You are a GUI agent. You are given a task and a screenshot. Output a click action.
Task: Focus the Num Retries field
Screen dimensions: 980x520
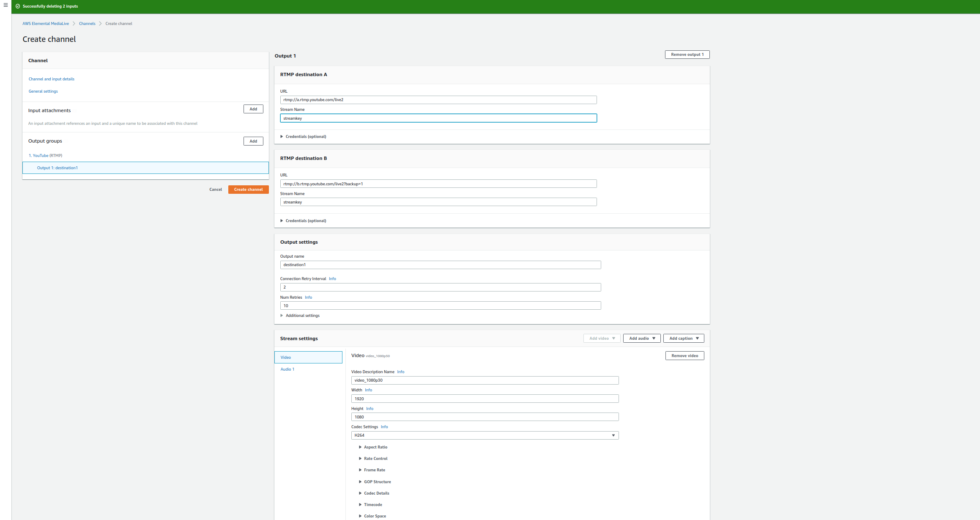(x=441, y=306)
